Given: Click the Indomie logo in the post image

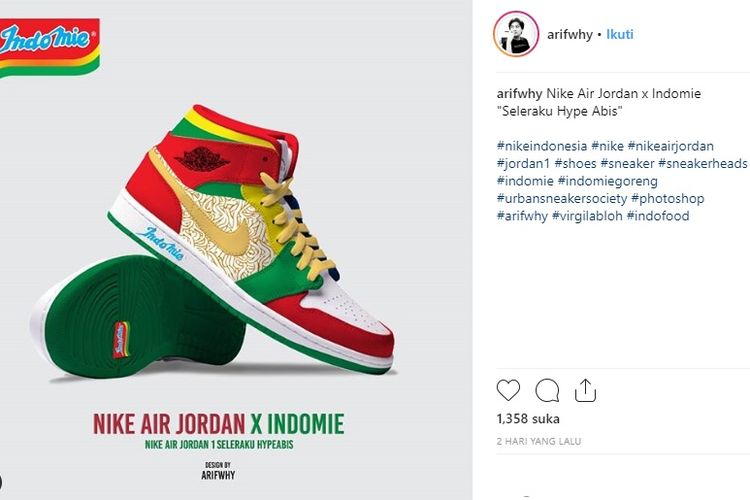Looking at the screenshot, I should pos(50,47).
